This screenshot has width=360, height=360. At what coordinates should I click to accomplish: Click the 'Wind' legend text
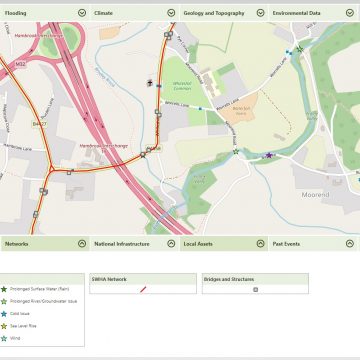15,338
